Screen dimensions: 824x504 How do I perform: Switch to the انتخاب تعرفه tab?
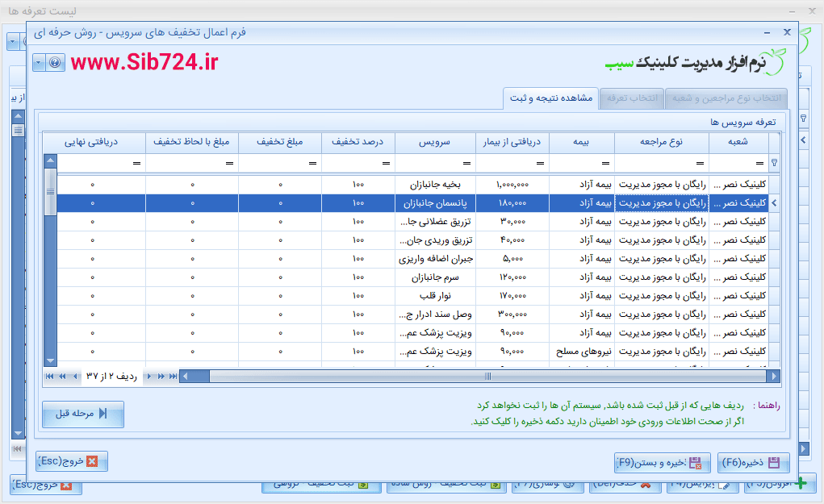tap(632, 99)
